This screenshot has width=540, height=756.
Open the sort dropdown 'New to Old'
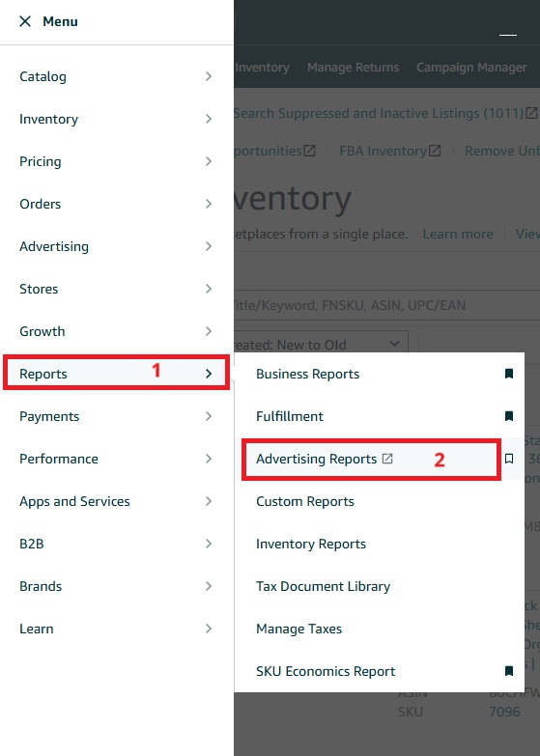[x=321, y=344]
